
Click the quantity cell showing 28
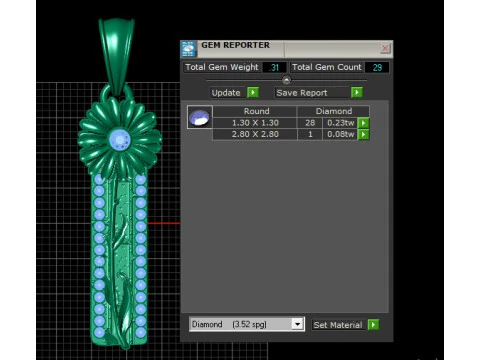[x=310, y=123]
